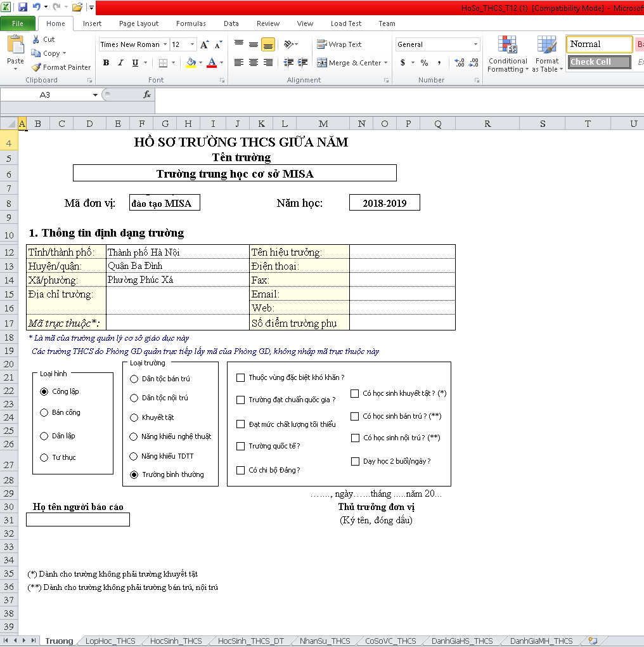This screenshot has width=644, height=647.
Task: Click the Save icon in quick access toolbar
Action: tap(23, 7)
